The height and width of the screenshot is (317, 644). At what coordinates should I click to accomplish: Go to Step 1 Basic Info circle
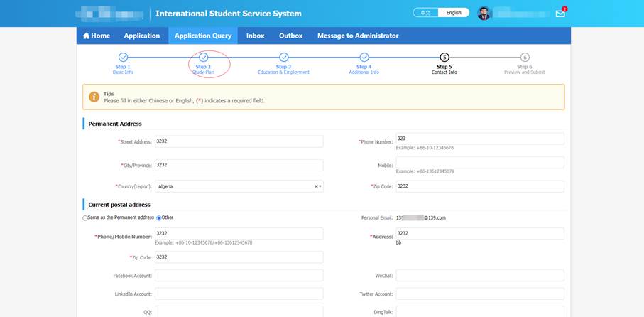pyautogui.click(x=123, y=57)
